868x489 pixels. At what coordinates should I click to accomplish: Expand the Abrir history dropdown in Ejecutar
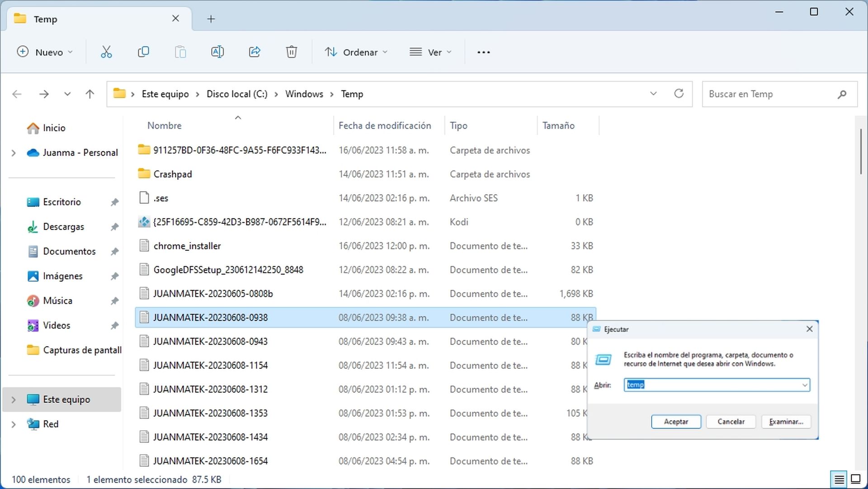pyautogui.click(x=804, y=385)
